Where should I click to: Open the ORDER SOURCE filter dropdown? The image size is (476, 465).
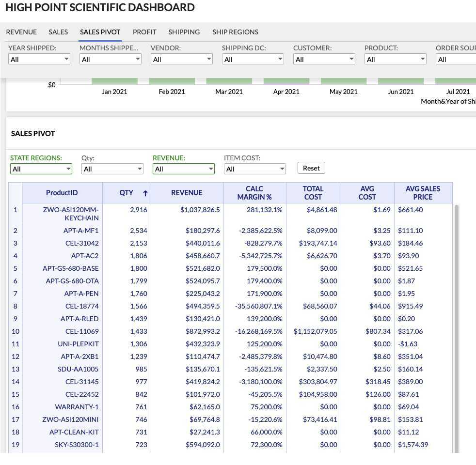456,59
